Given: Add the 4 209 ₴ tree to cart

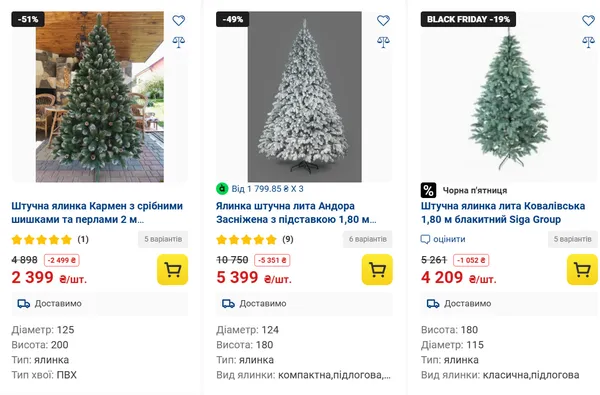Looking at the screenshot, I should point(582,270).
